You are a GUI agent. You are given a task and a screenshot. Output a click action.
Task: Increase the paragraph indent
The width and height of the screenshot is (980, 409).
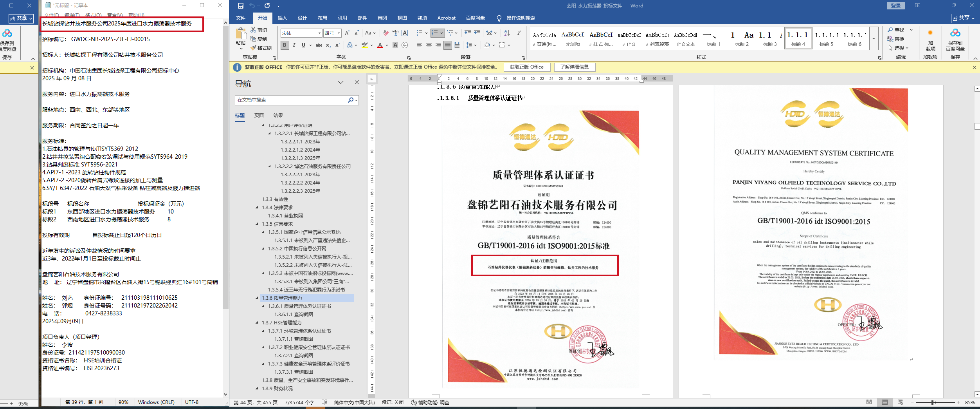coord(477,33)
